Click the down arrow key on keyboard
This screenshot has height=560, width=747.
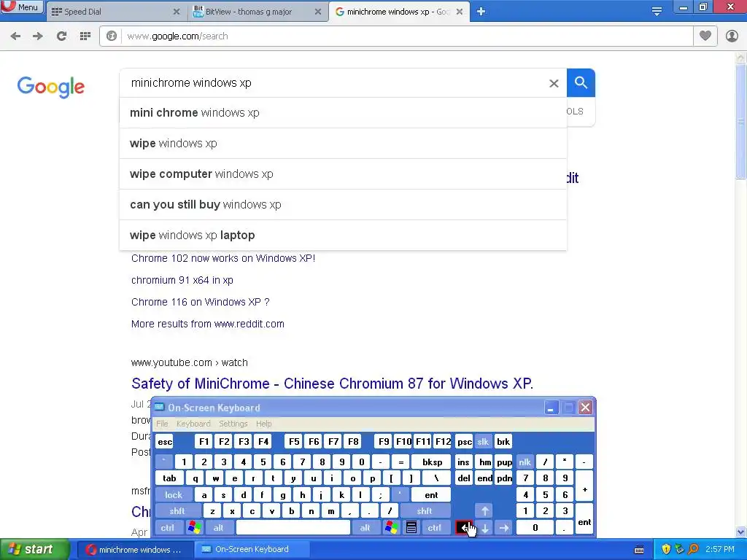pyautogui.click(x=484, y=528)
